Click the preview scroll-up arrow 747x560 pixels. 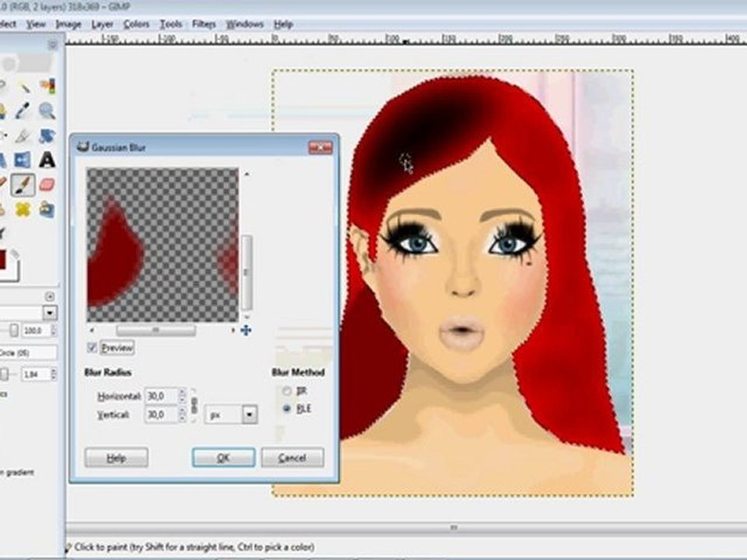point(247,174)
